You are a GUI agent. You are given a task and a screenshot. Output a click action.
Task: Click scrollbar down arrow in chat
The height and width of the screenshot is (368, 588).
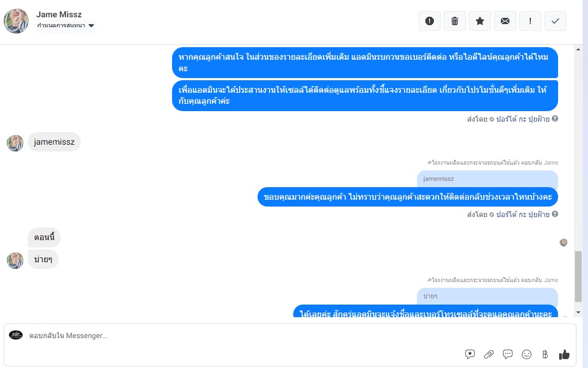click(578, 312)
